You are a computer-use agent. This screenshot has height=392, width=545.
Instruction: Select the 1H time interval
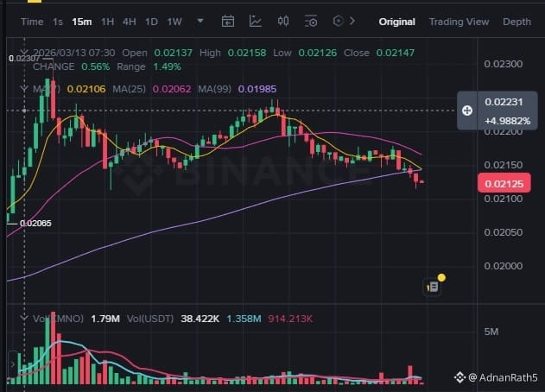107,22
